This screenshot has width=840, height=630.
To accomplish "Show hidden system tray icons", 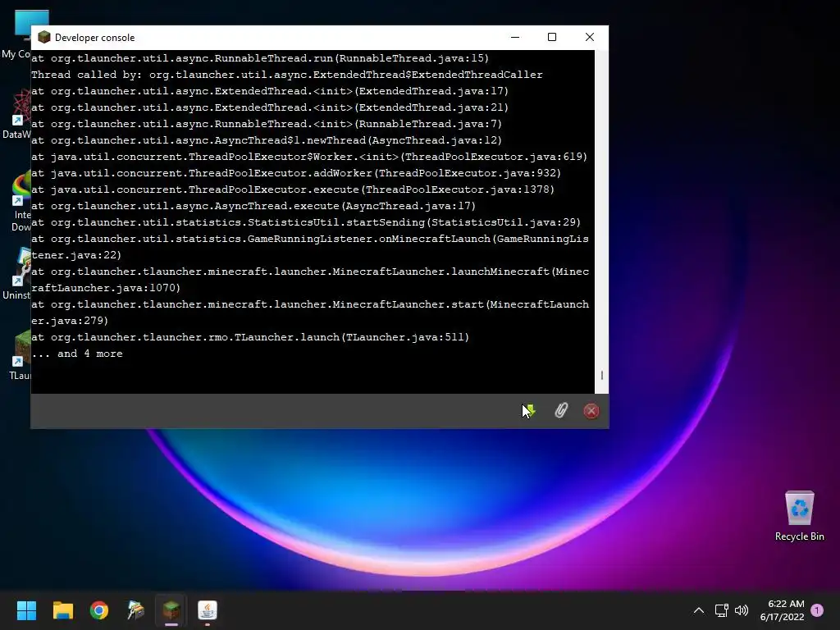I will (x=699, y=610).
